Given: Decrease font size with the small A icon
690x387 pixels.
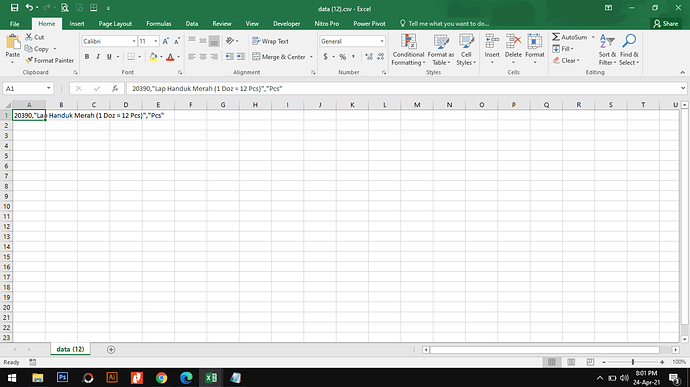Looking at the screenshot, I should (176, 41).
